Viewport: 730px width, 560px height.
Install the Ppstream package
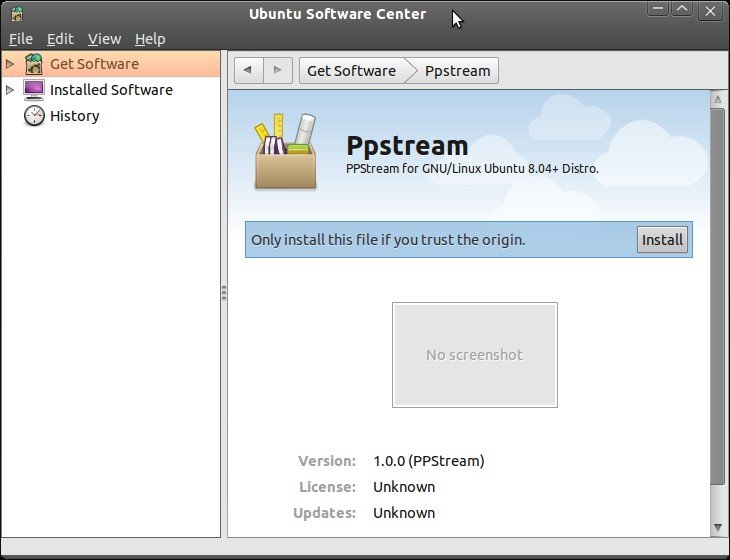pyautogui.click(x=662, y=240)
